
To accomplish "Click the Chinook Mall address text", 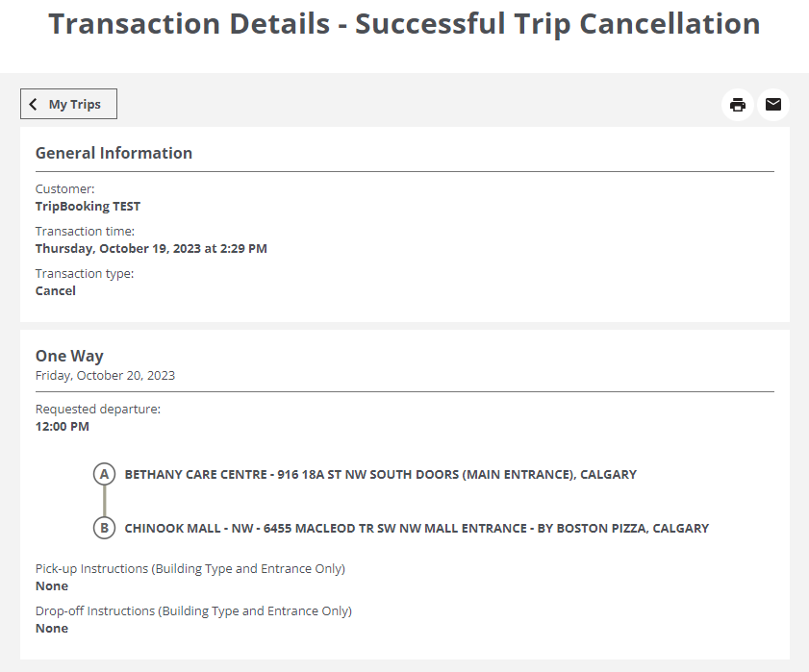I will (416, 528).
